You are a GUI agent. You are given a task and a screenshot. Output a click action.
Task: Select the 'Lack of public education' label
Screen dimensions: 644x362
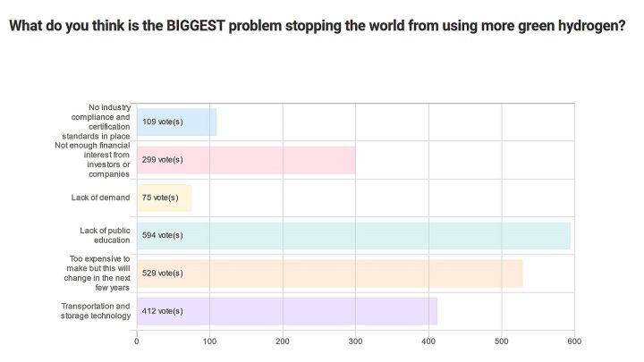pos(106,235)
